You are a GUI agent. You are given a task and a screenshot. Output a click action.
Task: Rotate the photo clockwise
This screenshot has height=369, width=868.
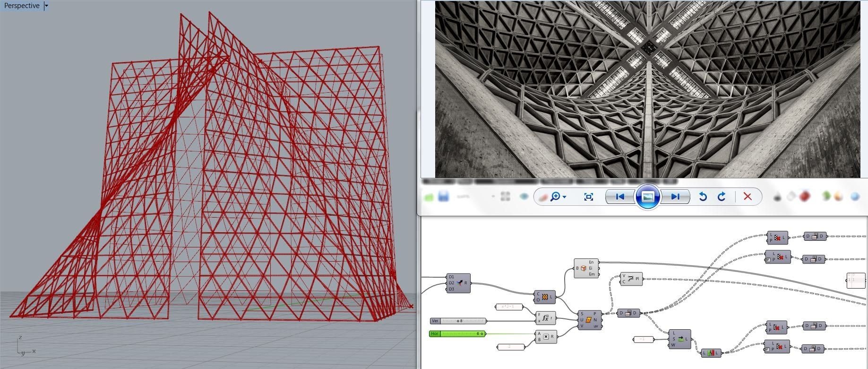[722, 196]
